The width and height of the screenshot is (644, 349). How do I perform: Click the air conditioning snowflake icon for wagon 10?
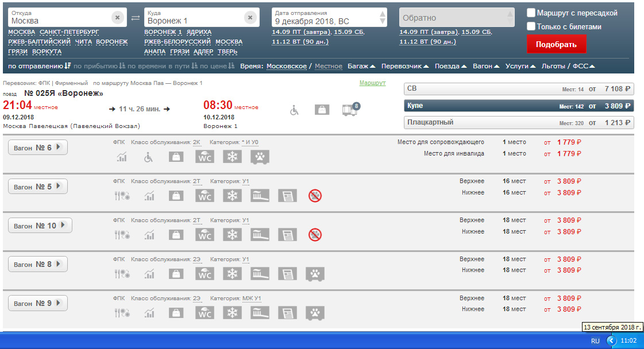(232, 235)
